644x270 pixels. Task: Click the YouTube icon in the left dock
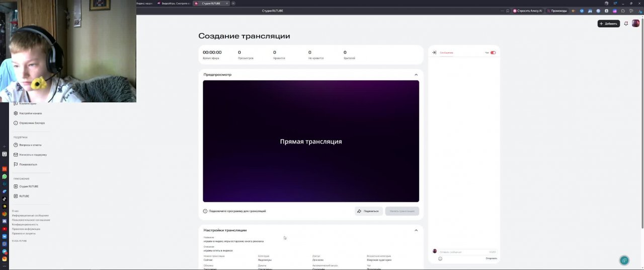[5, 229]
